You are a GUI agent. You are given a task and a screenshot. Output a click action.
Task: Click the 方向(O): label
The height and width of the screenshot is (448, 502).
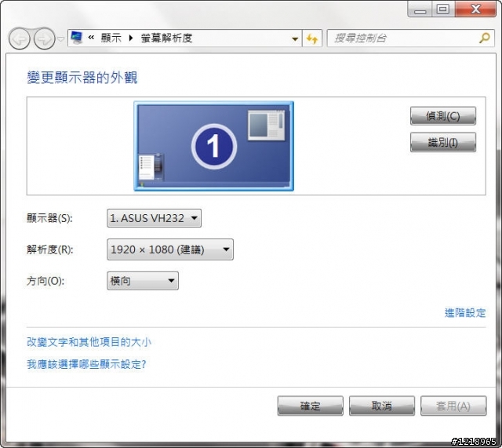[x=45, y=281]
